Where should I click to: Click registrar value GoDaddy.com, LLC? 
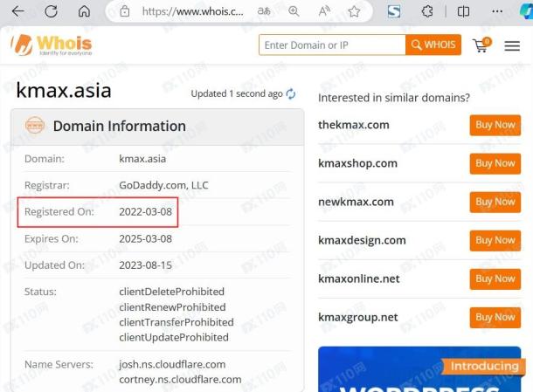(163, 185)
